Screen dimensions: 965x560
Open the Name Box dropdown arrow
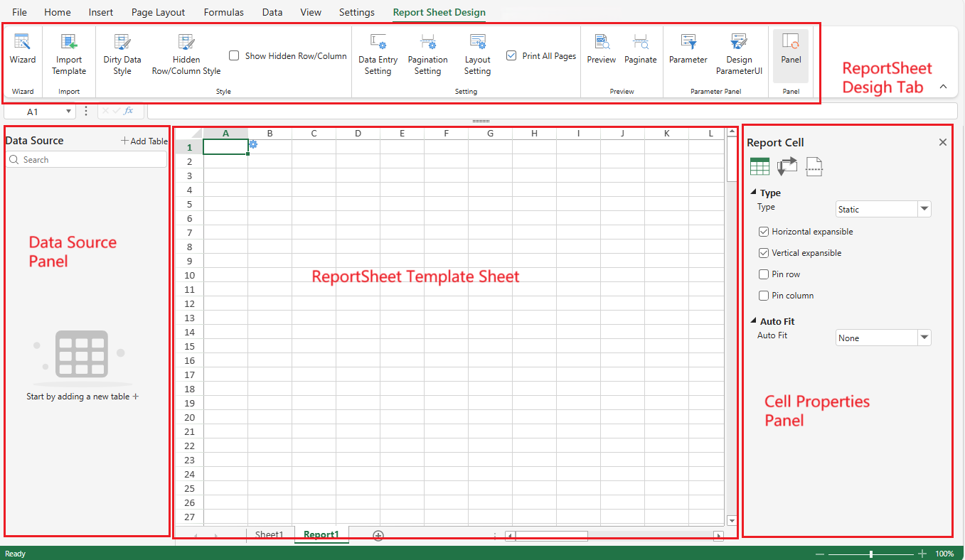pos(68,112)
